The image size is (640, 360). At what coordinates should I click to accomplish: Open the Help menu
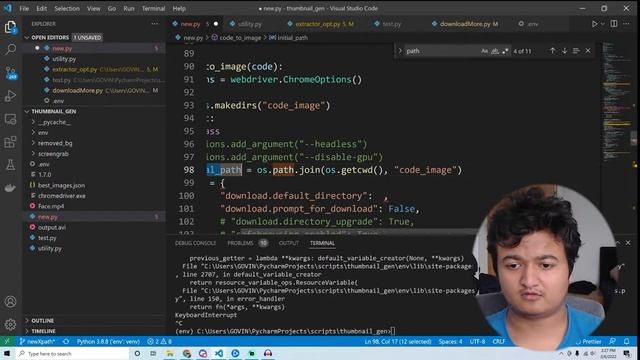click(179, 8)
